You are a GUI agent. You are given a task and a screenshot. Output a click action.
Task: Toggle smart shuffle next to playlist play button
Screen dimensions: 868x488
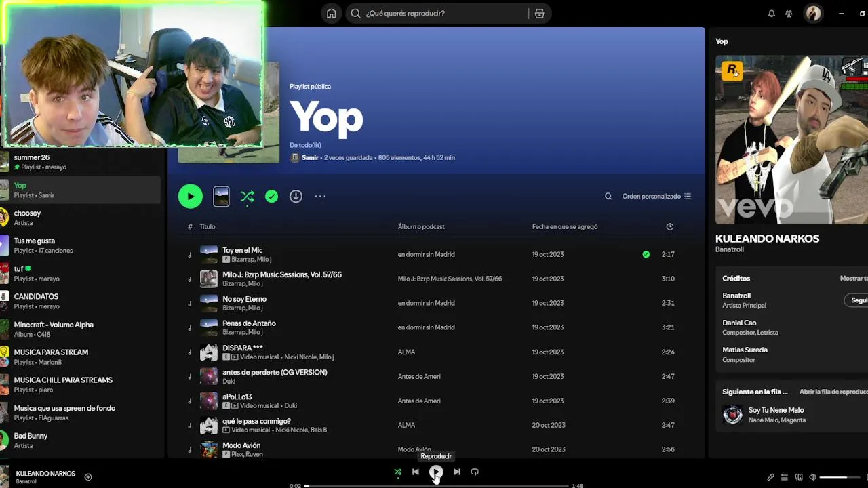click(247, 197)
